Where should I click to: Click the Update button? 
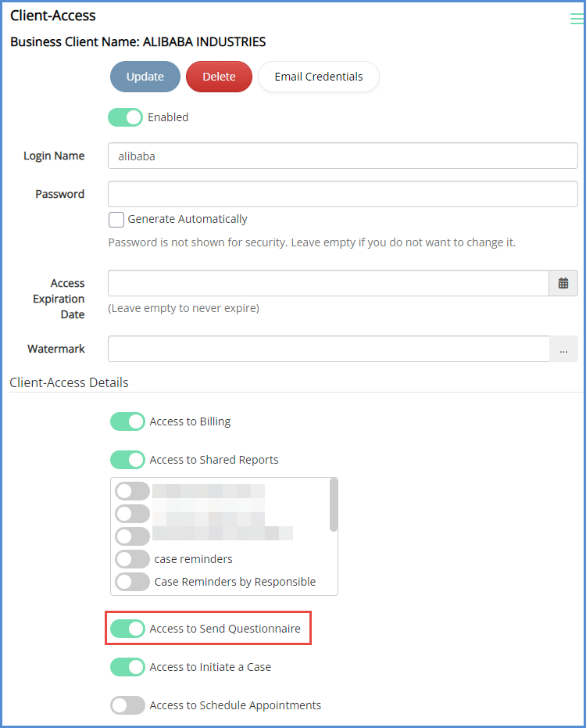click(145, 77)
